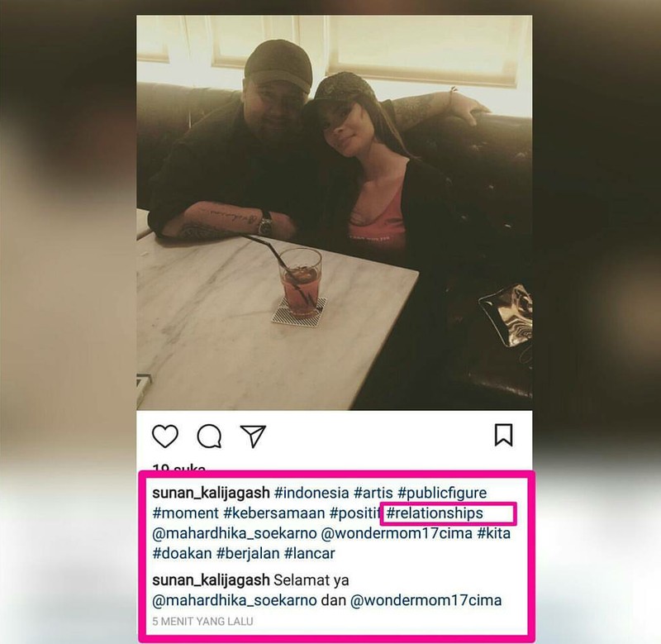This screenshot has width=661, height=644.
Task: Share post with paper plane icon
Action: click(x=253, y=436)
